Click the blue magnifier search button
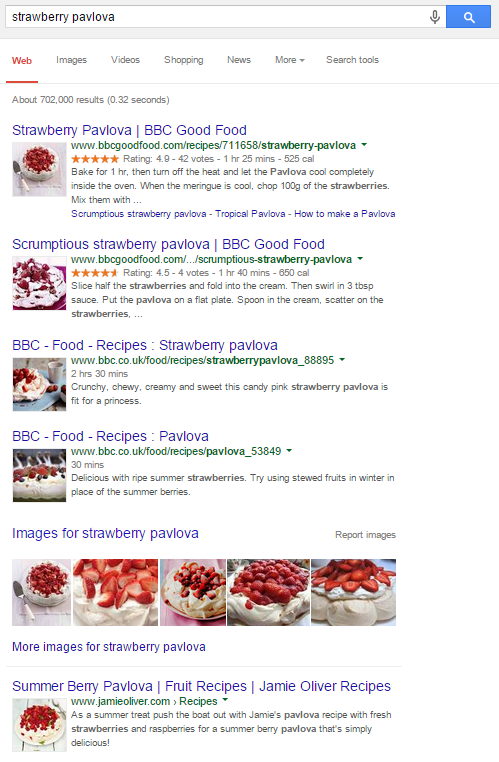Image resolution: width=499 pixels, height=762 pixels. [468, 17]
